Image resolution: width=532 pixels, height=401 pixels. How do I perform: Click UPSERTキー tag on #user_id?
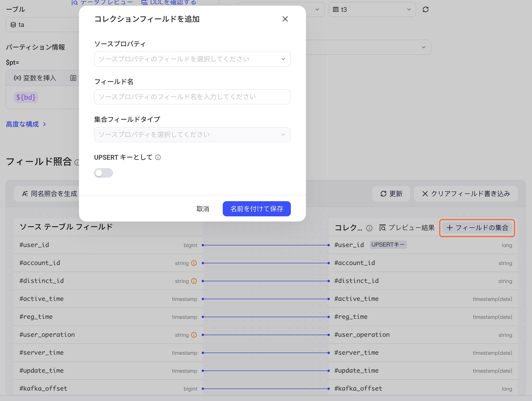[388, 245]
